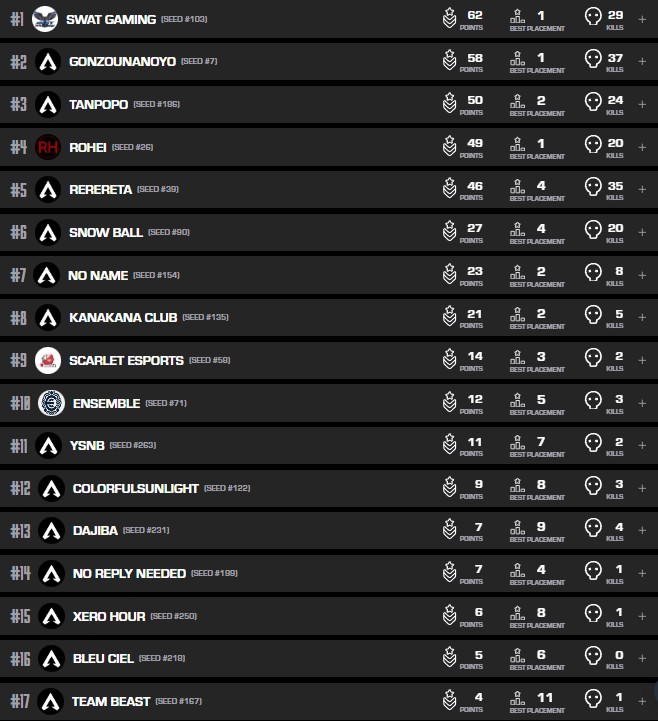Click the kills skull icon for Rerereta
The height and width of the screenshot is (721, 658).
point(593,188)
